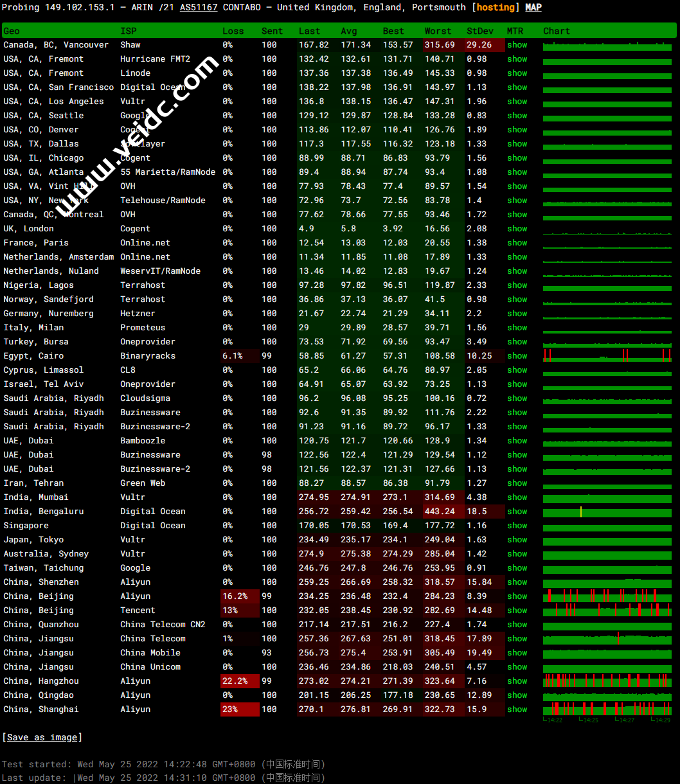The image size is (680, 784).
Task: Click the hosting tag in header
Action: (496, 7)
